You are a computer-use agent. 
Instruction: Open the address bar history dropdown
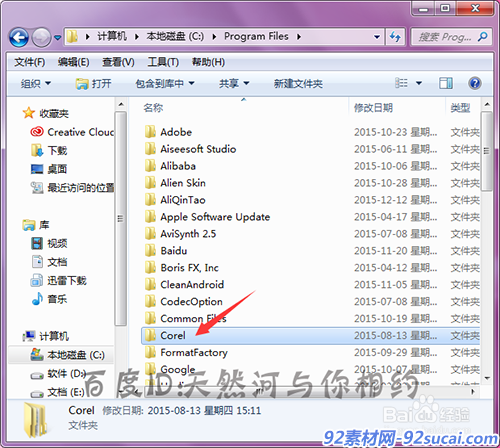377,37
